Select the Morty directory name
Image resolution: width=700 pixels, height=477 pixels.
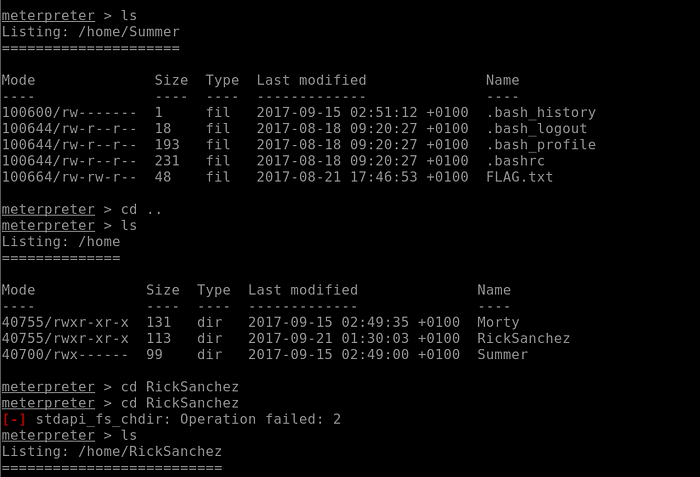coord(498,322)
